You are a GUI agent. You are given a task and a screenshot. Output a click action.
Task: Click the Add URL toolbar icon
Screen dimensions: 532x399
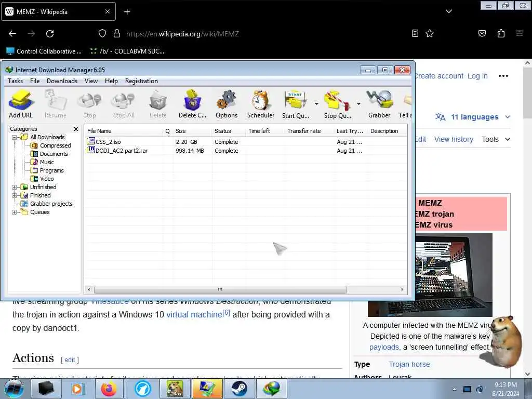coord(21,104)
